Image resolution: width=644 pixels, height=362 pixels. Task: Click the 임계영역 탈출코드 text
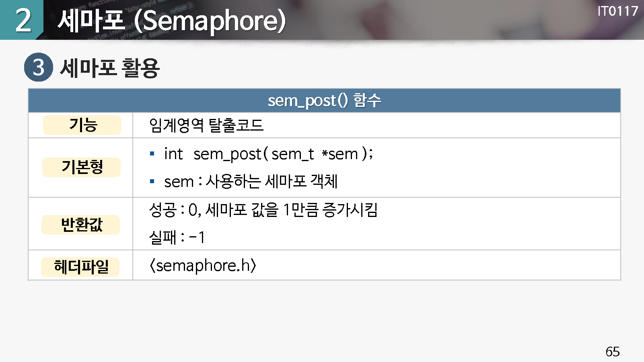click(206, 125)
